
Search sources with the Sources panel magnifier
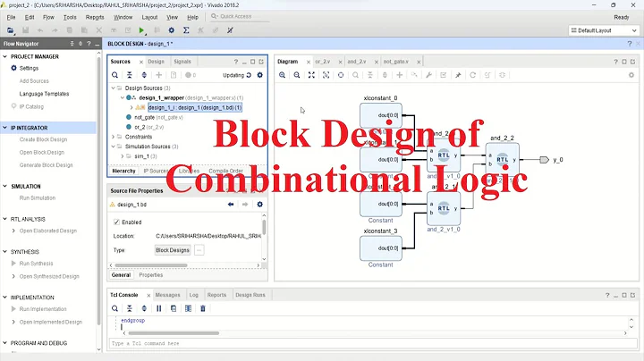[x=115, y=75]
